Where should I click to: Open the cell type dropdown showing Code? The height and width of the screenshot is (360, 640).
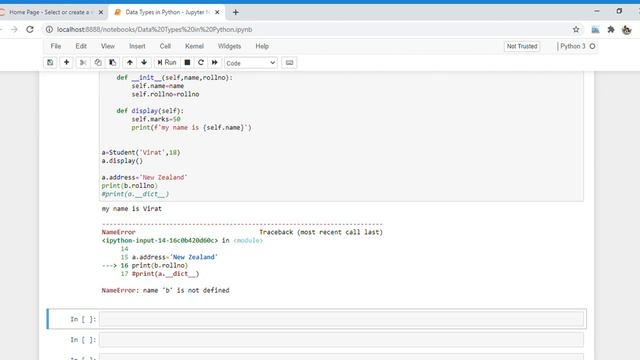coord(251,63)
